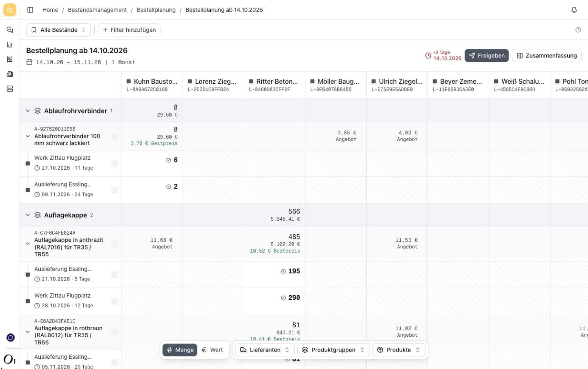Collapse article A-927520D11EBB row chevron
The image size is (588, 369).
tap(28, 136)
